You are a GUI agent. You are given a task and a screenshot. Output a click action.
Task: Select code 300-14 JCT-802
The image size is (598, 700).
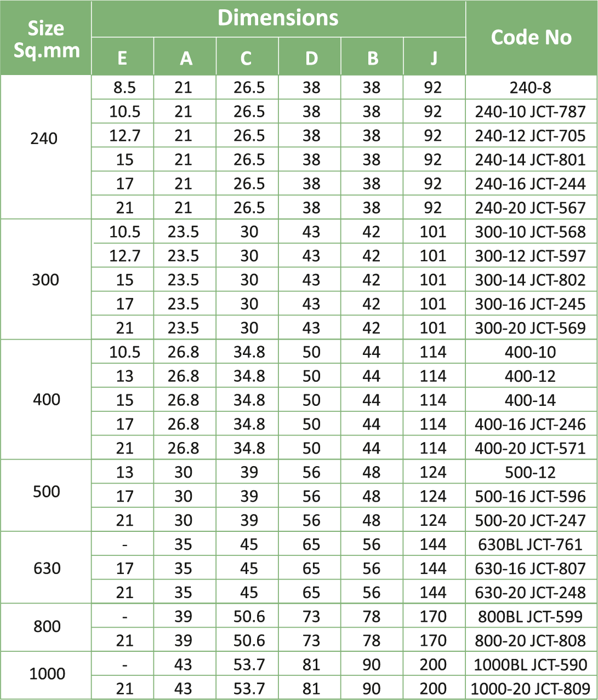point(530,280)
